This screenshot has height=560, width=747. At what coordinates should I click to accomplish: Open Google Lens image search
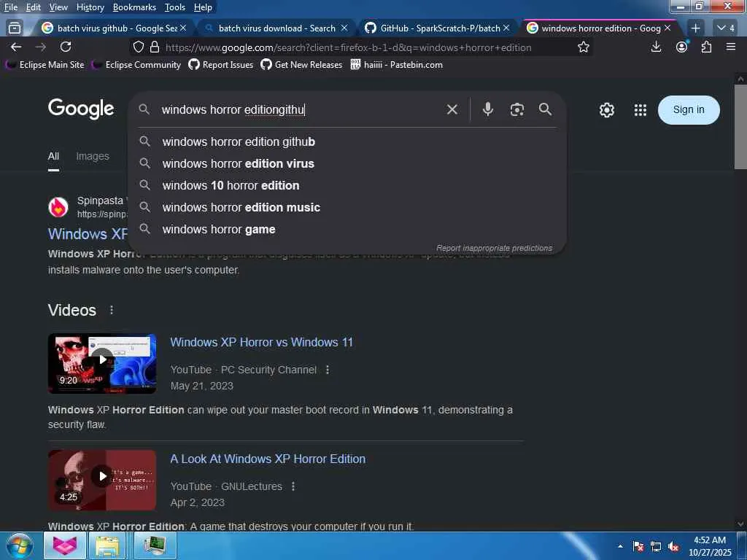tap(517, 109)
